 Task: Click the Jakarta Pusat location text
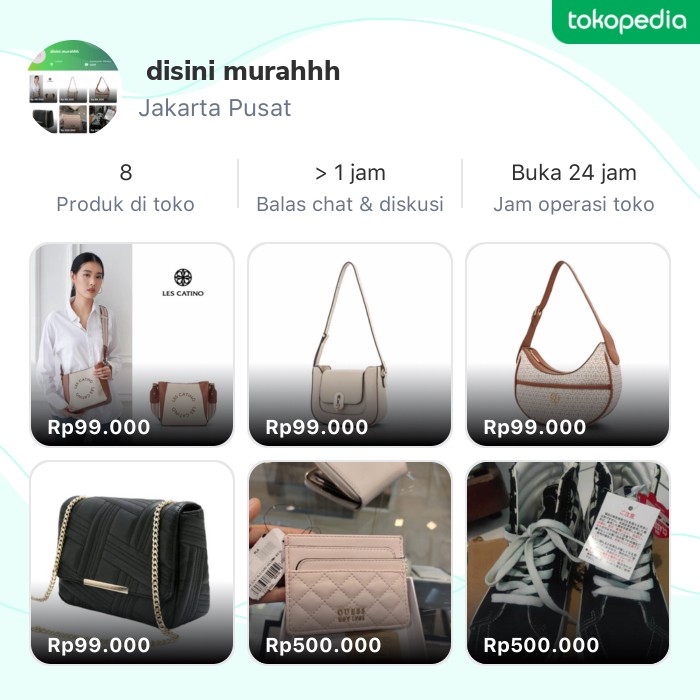pyautogui.click(x=215, y=108)
